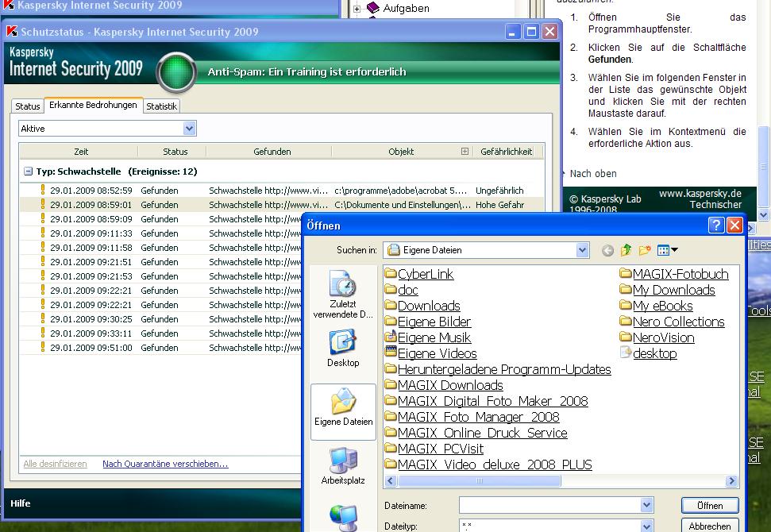Open the Aktive filter dropdown
Viewport: 771px width, 532px height.
[189, 129]
